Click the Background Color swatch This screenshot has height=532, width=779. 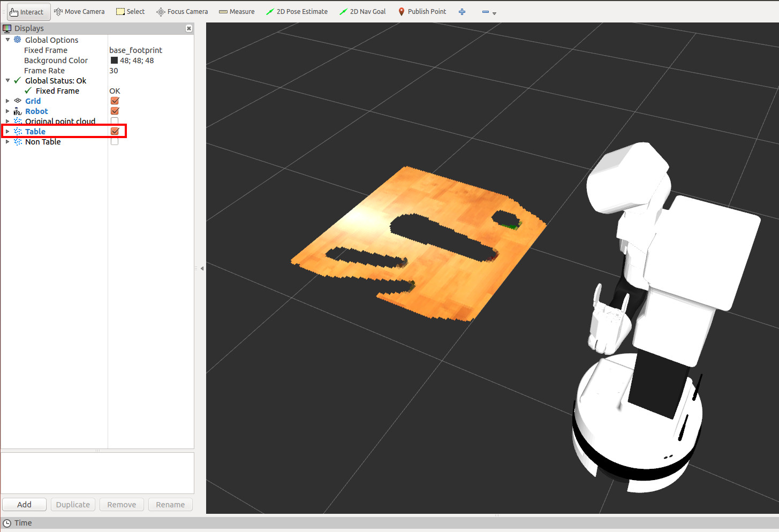[114, 60]
